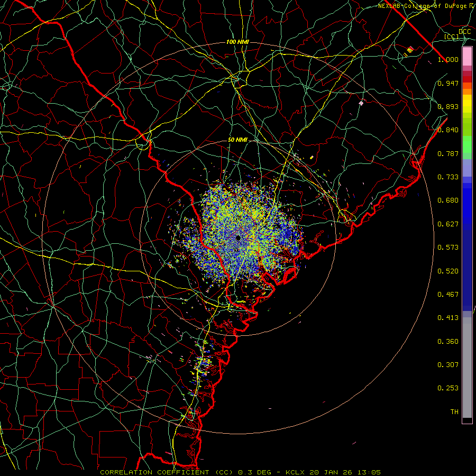
Task: Click the DCC label above the color scale
Action: (x=465, y=32)
